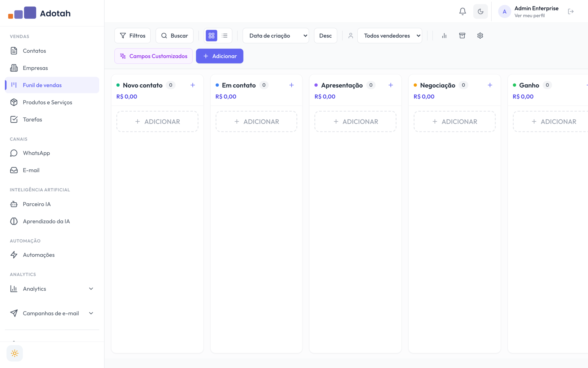The width and height of the screenshot is (588, 368).
Task: Open the funnel statistics bar chart icon
Action: click(444, 36)
